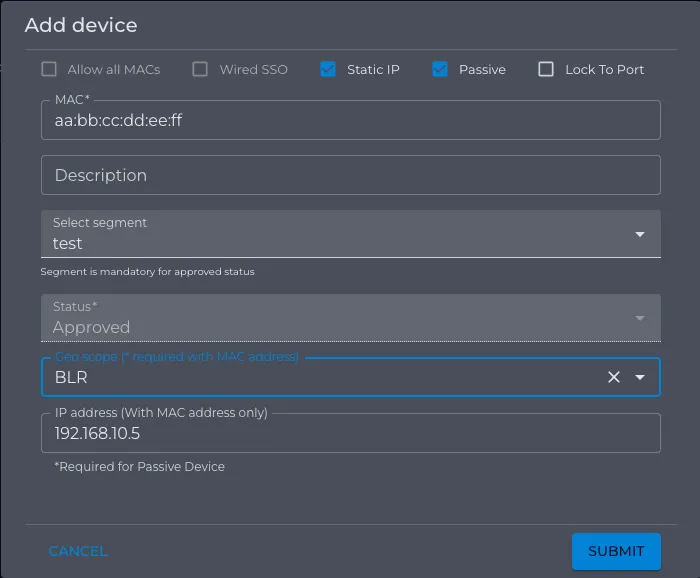
Task: Disable the Passive checkbox
Action: [x=440, y=69]
